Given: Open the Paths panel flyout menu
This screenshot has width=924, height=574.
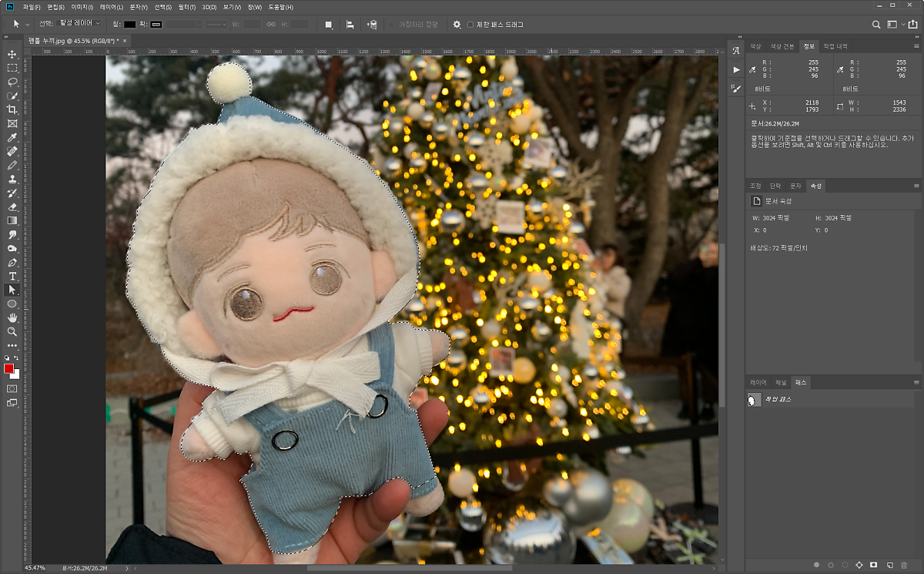Looking at the screenshot, I should [x=916, y=382].
